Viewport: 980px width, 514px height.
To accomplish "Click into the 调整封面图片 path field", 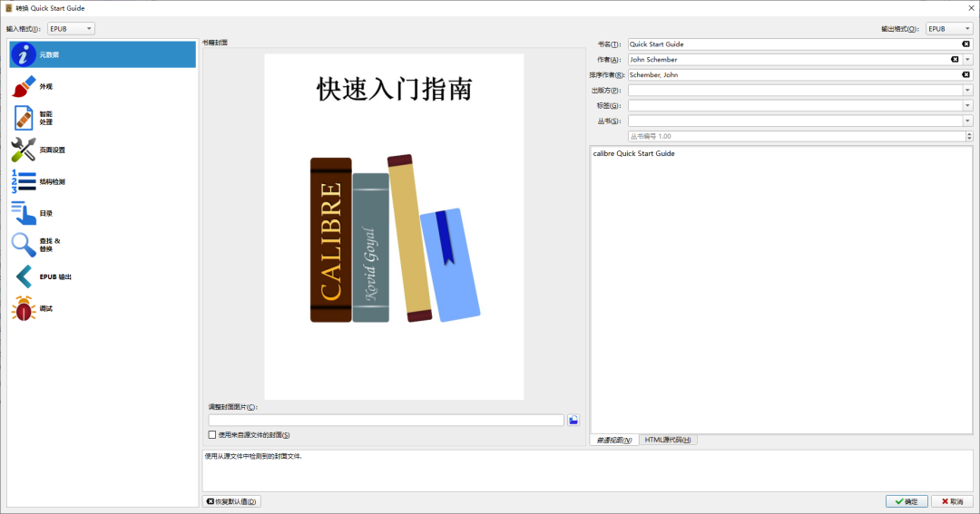I will [387, 421].
